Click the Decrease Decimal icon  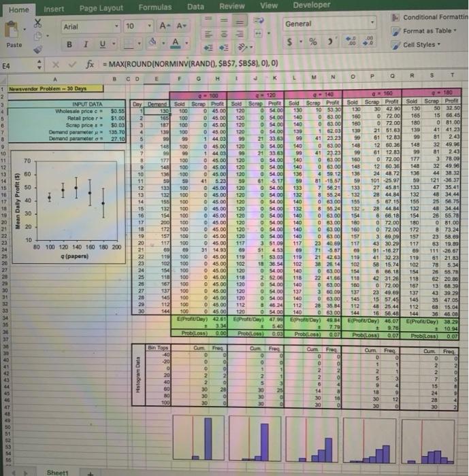point(368,41)
